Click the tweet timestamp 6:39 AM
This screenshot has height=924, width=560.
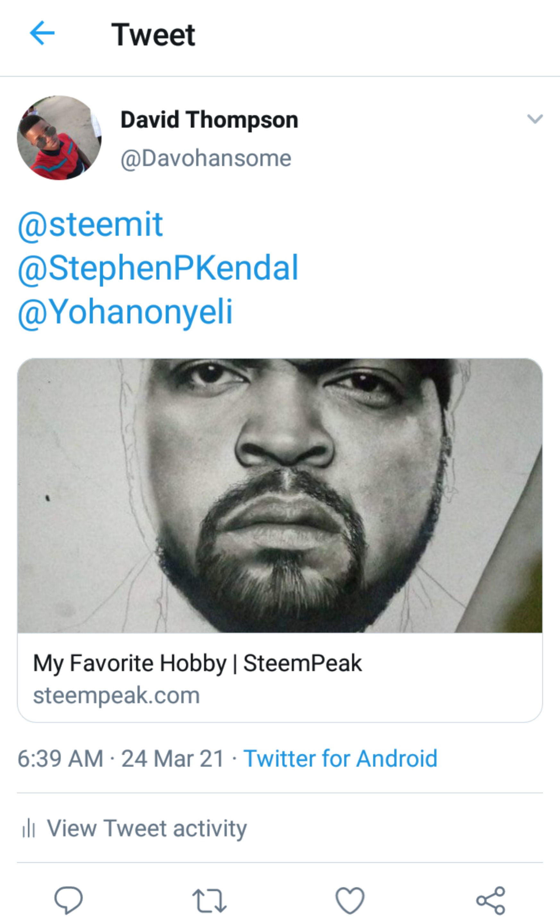click(x=60, y=758)
